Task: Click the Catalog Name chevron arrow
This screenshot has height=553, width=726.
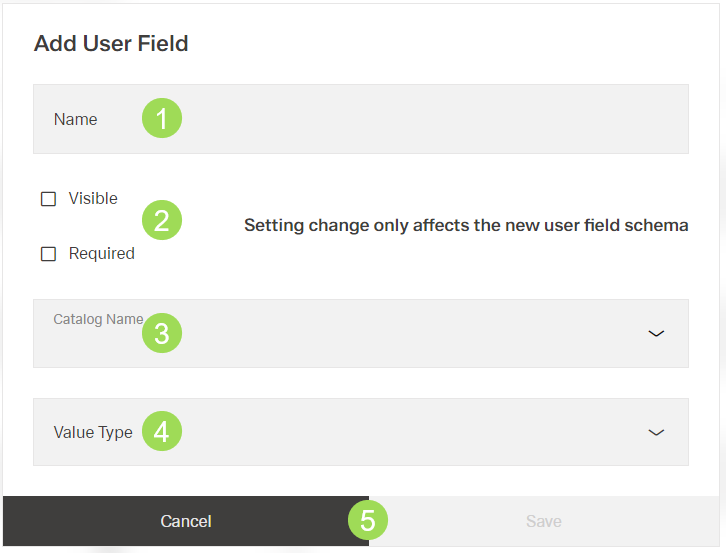Action: coord(656,333)
